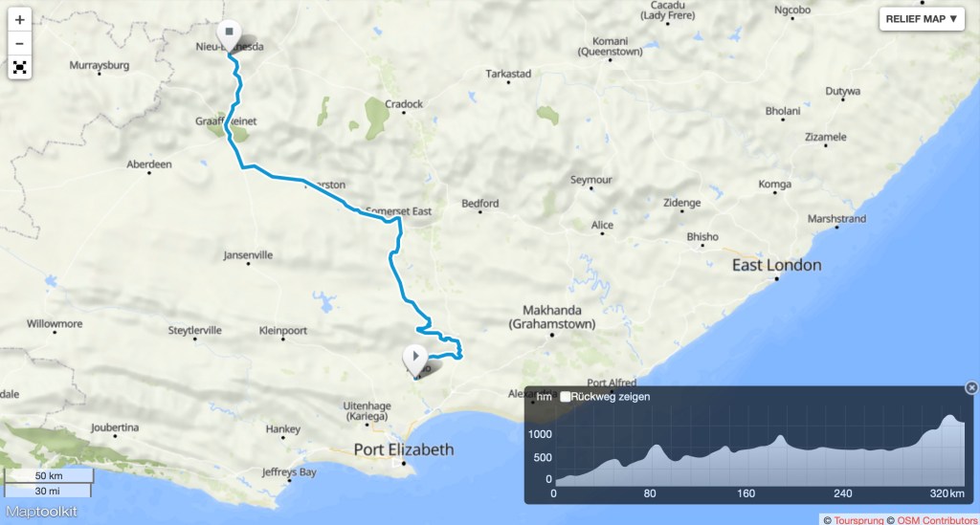980x525 pixels.
Task: Enable the Rückweg zeigen checkbox
Action: 565,397
